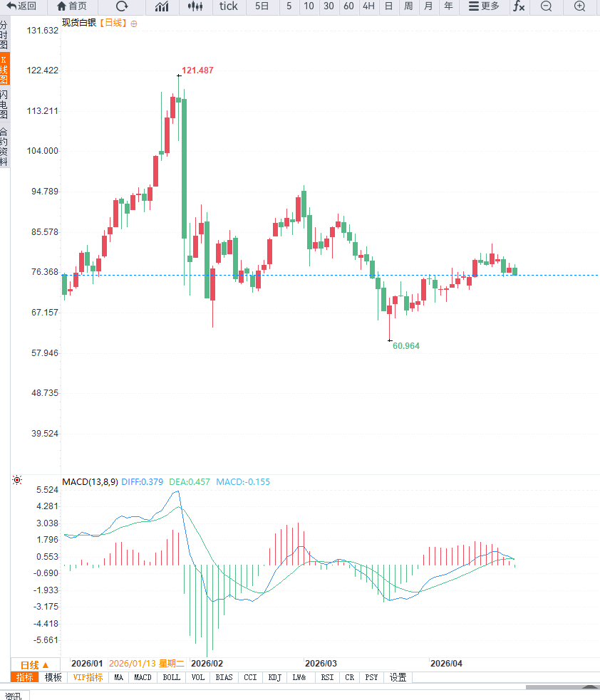Switch to the 周 weekly timeframe

(x=408, y=6)
